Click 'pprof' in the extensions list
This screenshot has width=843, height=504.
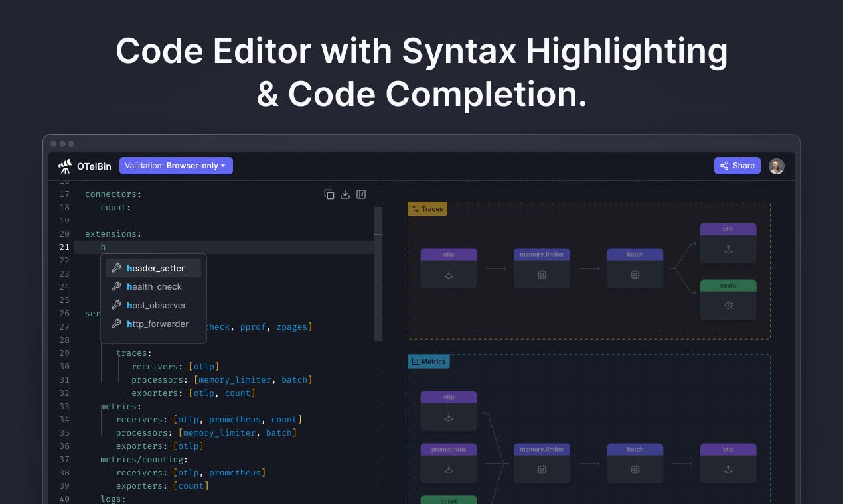pos(253,326)
